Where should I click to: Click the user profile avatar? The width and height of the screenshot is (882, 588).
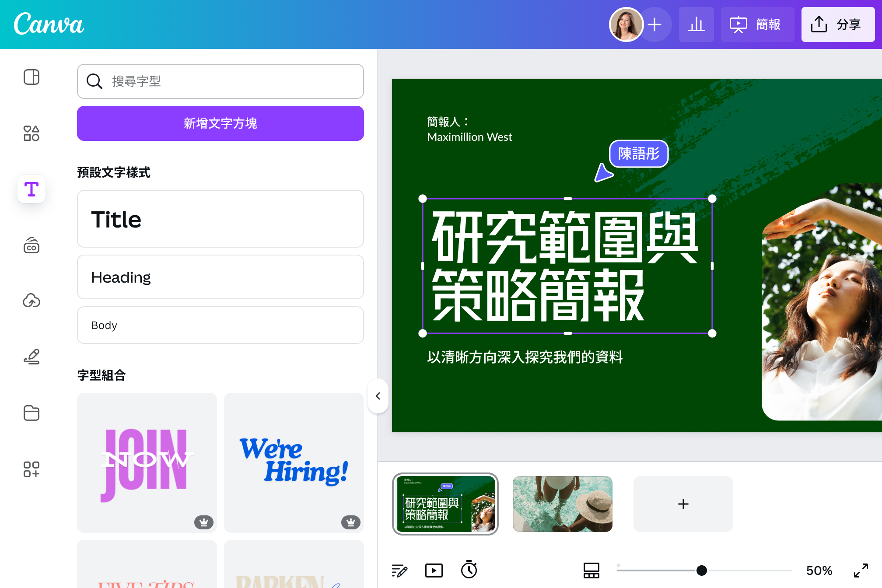(626, 24)
